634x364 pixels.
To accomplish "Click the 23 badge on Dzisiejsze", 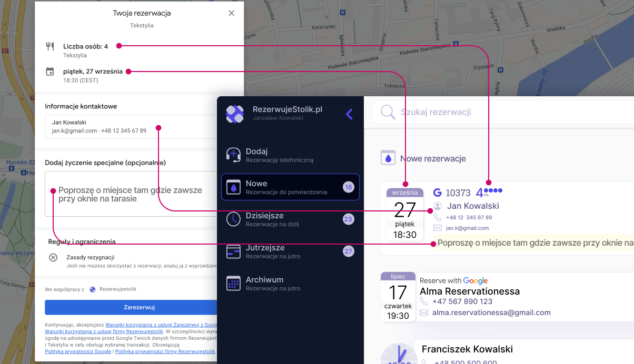I will click(x=348, y=219).
